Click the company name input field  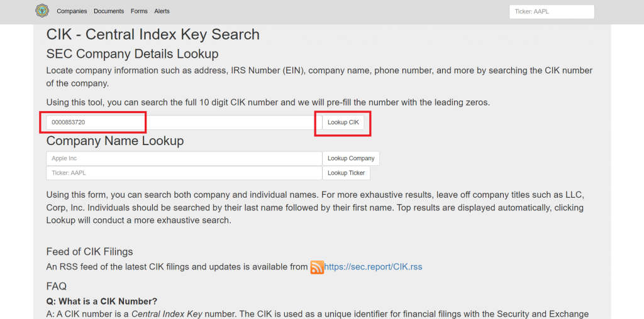pyautogui.click(x=184, y=158)
